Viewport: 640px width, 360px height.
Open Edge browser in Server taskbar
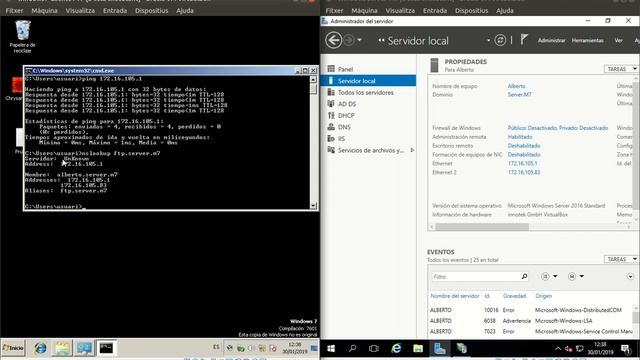pyautogui.click(x=396, y=349)
